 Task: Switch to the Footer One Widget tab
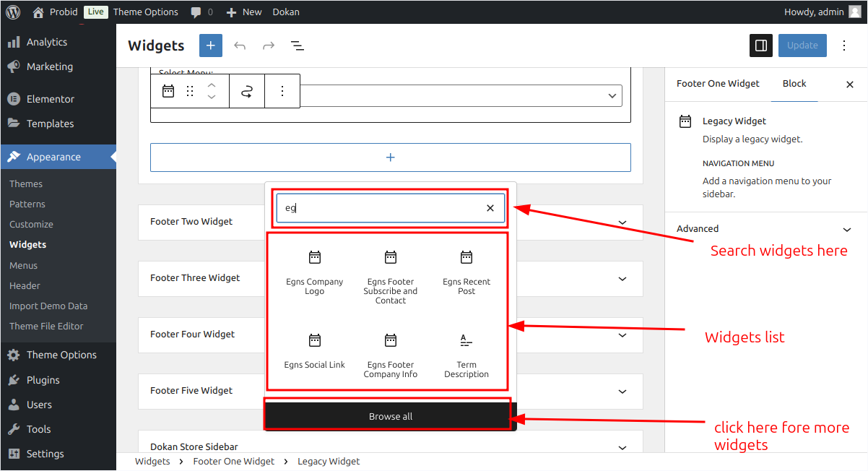[x=718, y=84]
